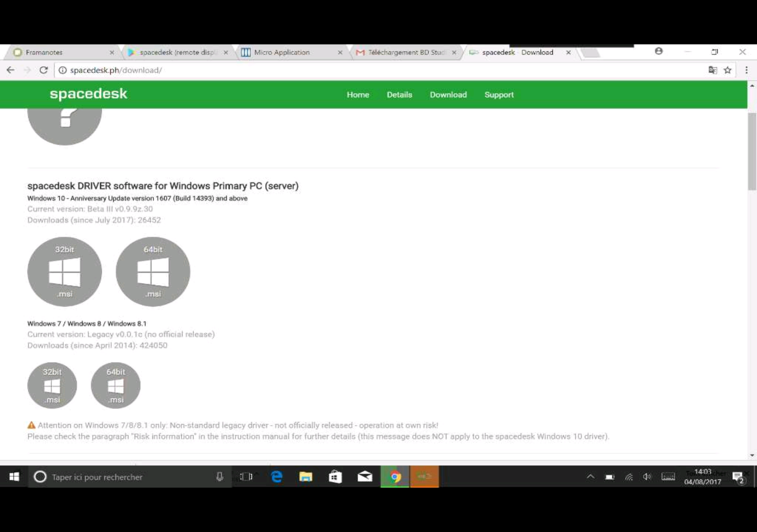Click the volume speaker tray icon

click(647, 477)
